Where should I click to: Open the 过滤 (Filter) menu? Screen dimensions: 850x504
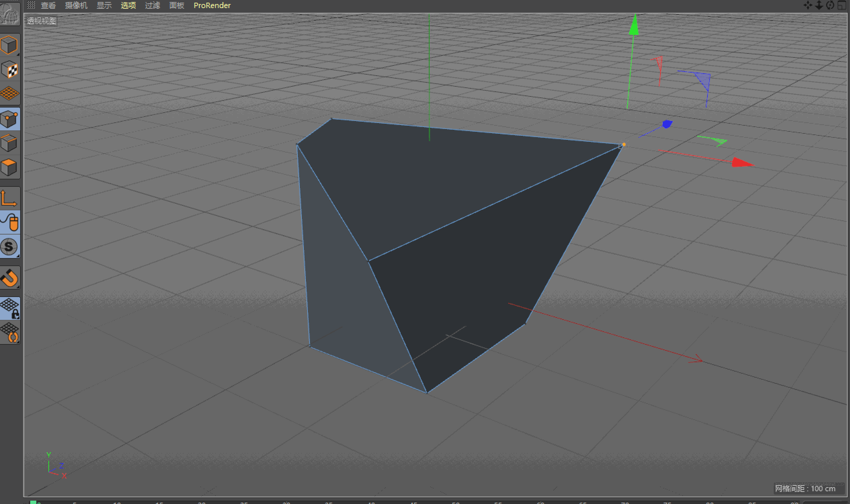click(152, 5)
